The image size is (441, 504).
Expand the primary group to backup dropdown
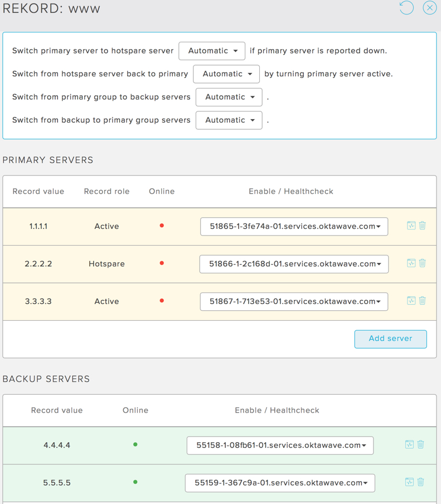click(x=229, y=97)
